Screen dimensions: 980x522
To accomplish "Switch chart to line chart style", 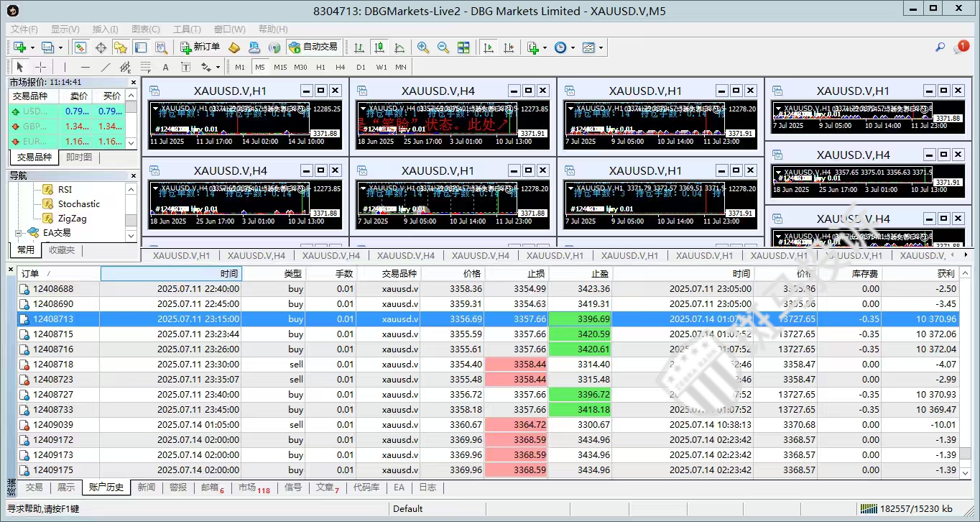I will (399, 47).
